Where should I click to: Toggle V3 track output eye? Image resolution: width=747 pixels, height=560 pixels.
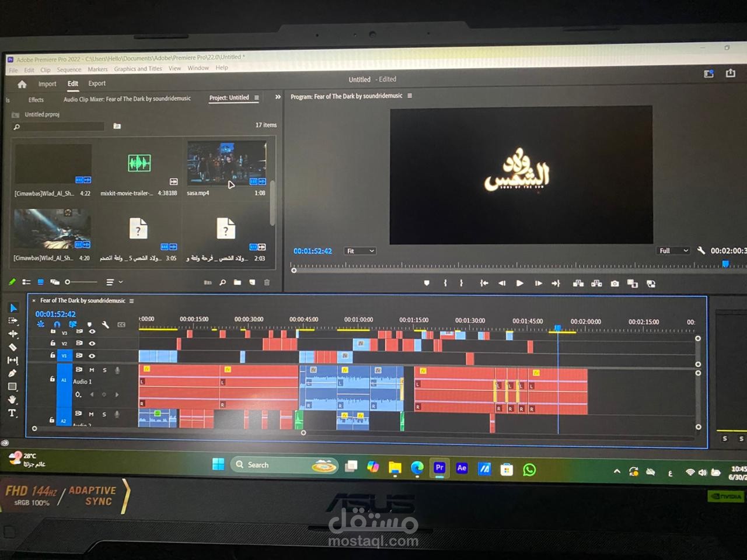pyautogui.click(x=92, y=332)
